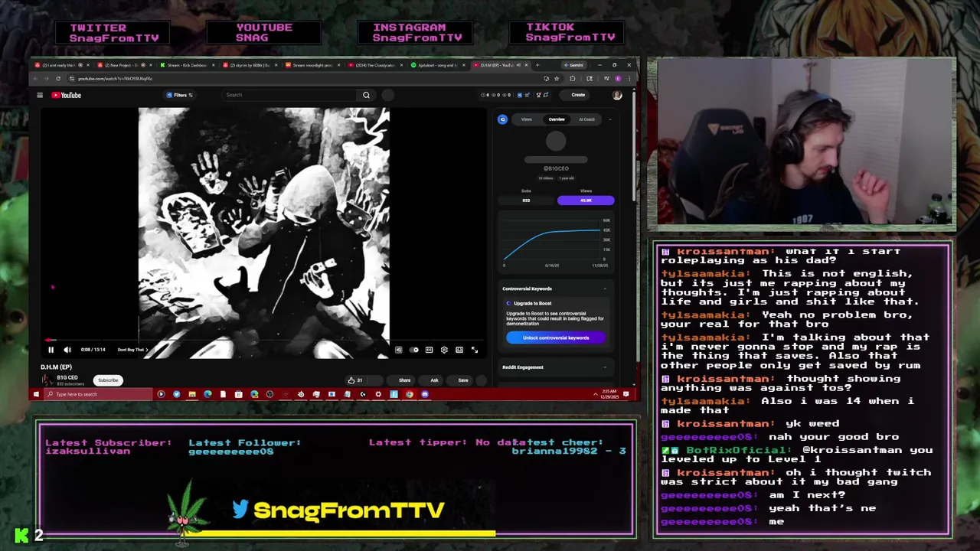
Task: Toggle the autoplay switch in player
Action: coord(414,350)
